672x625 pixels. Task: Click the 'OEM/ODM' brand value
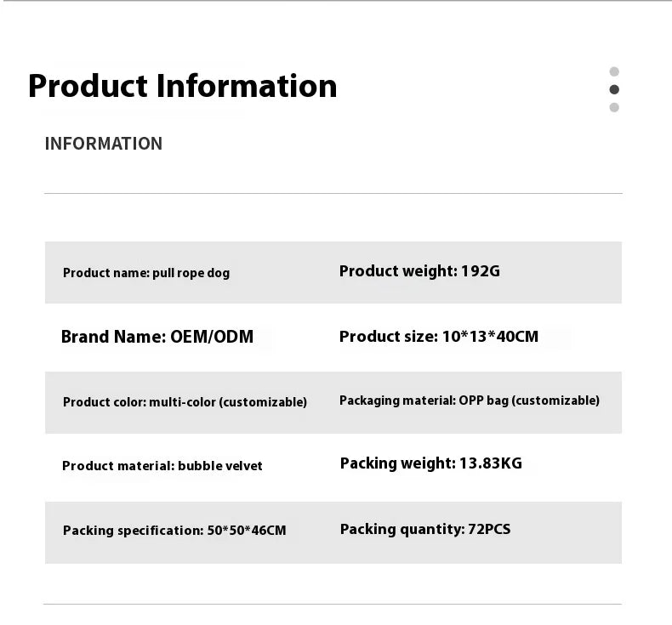click(x=212, y=337)
